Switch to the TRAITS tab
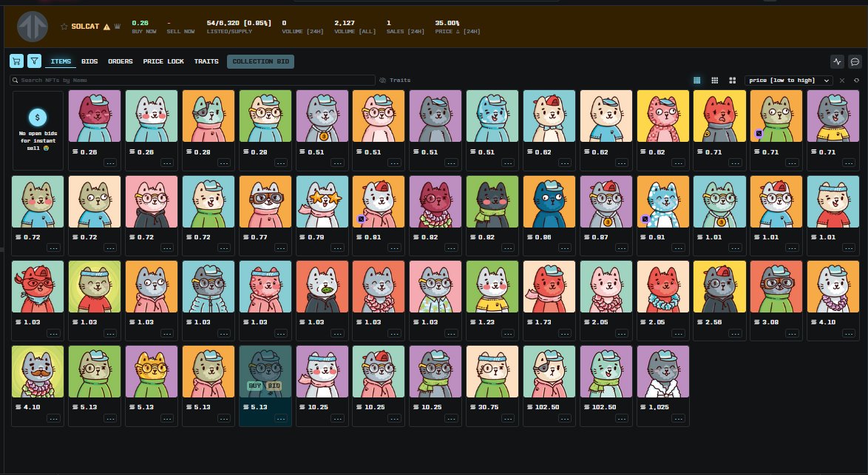The image size is (868, 475). click(x=206, y=61)
